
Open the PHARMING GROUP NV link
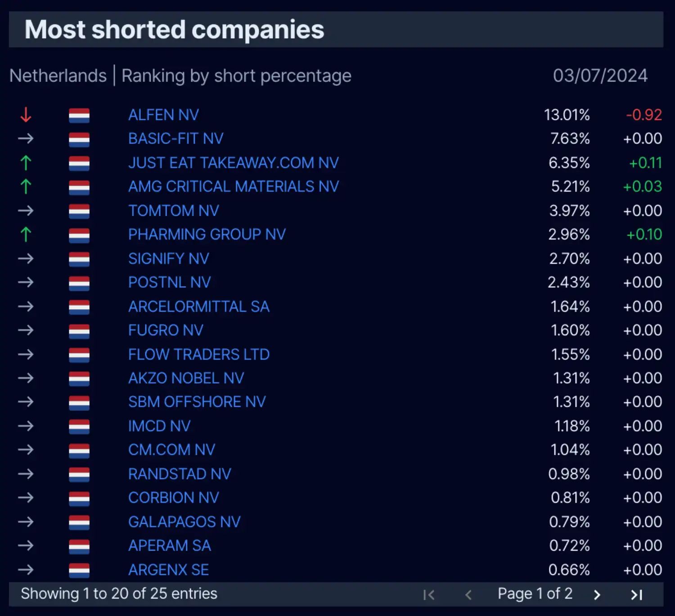pyautogui.click(x=207, y=234)
